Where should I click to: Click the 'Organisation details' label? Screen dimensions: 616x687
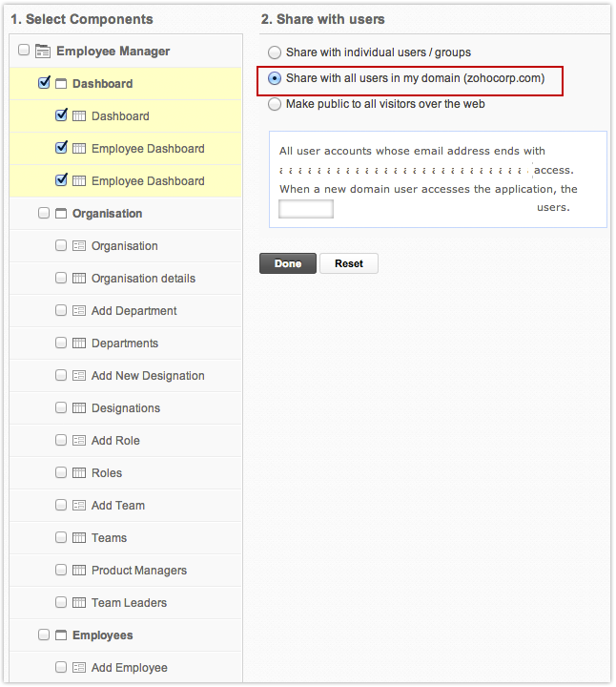pyautogui.click(x=143, y=279)
